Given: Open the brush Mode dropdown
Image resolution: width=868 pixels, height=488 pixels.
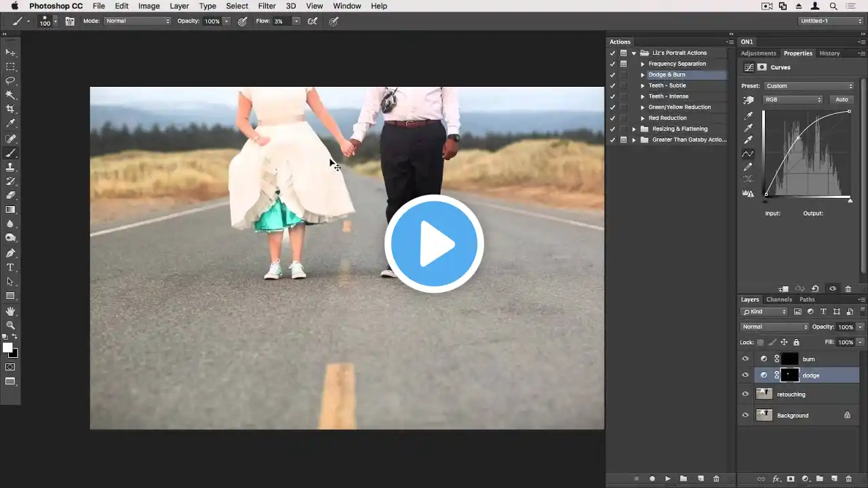Looking at the screenshot, I should [x=138, y=21].
